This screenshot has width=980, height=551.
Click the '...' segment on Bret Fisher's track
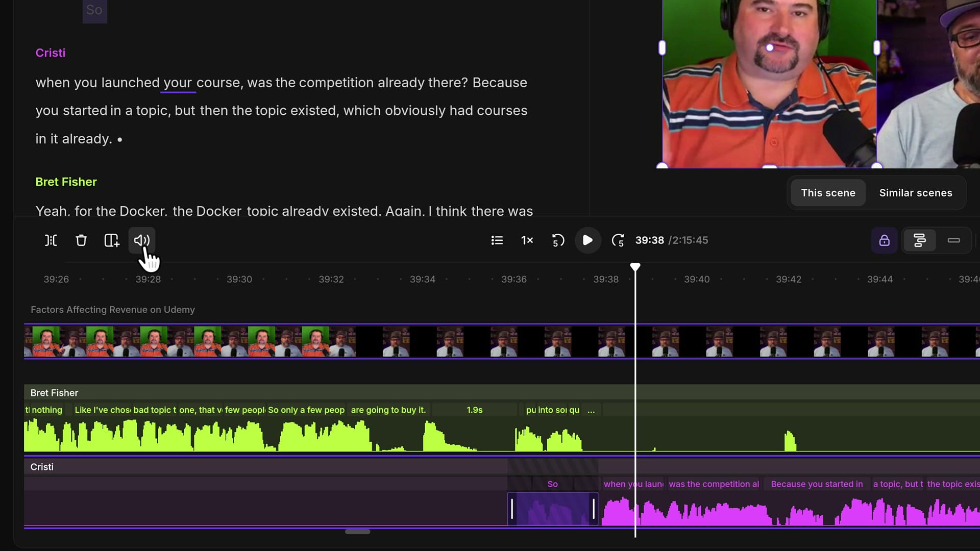tap(591, 410)
